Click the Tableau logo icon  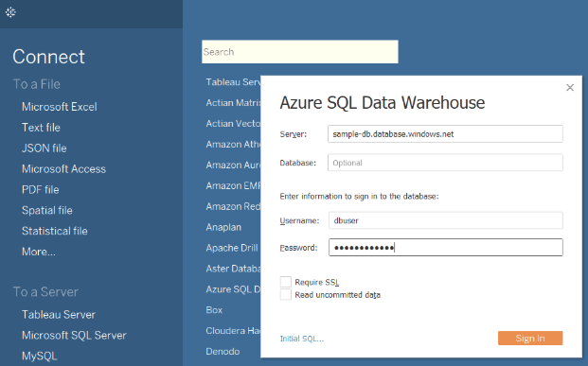(10, 12)
